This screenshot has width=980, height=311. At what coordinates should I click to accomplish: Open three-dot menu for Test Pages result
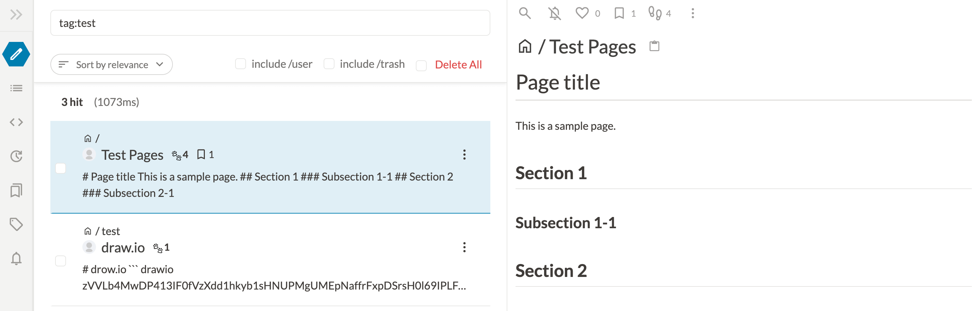pos(464,155)
